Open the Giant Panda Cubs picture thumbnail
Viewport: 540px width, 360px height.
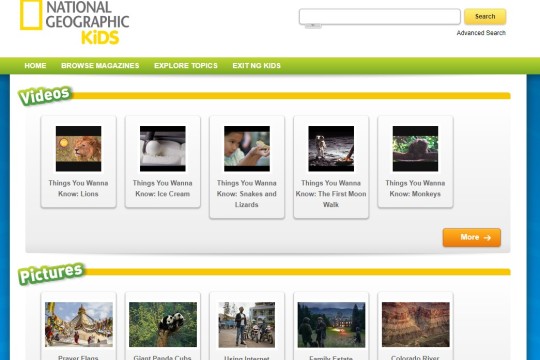[163, 325]
